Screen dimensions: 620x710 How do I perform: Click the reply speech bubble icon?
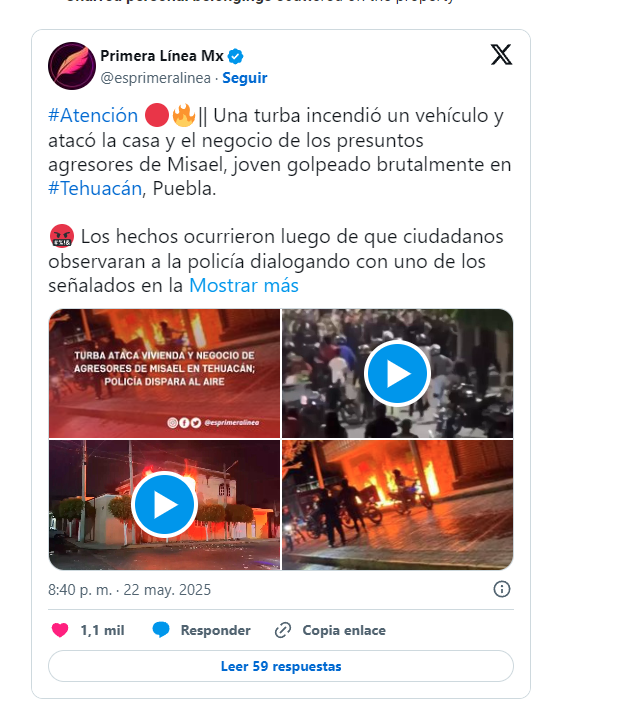pos(161,630)
